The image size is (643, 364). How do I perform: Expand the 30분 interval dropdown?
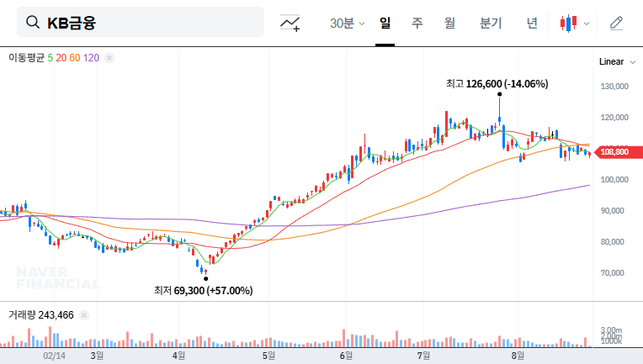pos(347,23)
